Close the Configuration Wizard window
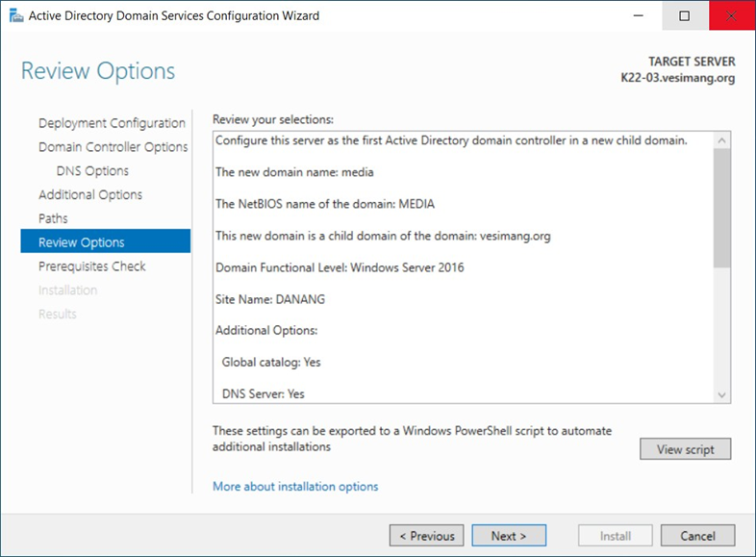This screenshot has height=557, width=756. coord(731,16)
